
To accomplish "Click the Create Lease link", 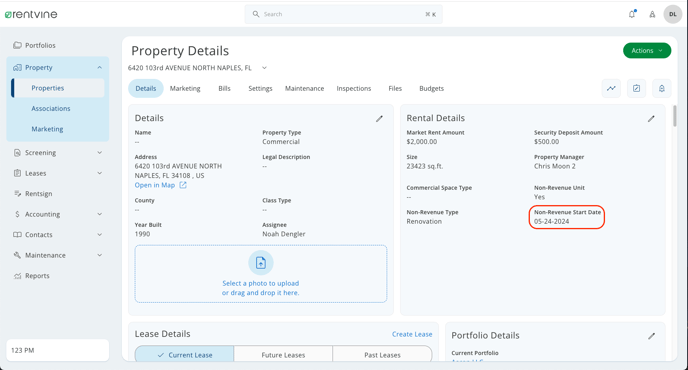I will (x=412, y=334).
